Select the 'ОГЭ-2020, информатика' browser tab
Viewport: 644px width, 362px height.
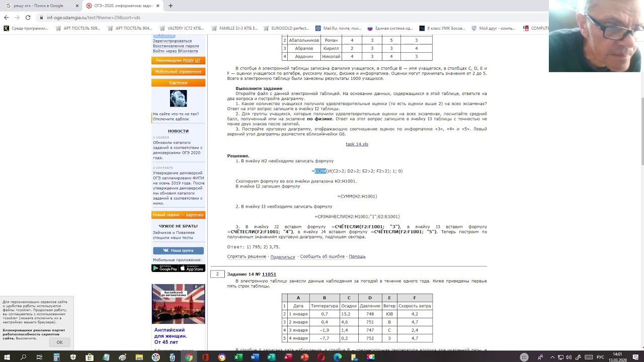click(123, 6)
